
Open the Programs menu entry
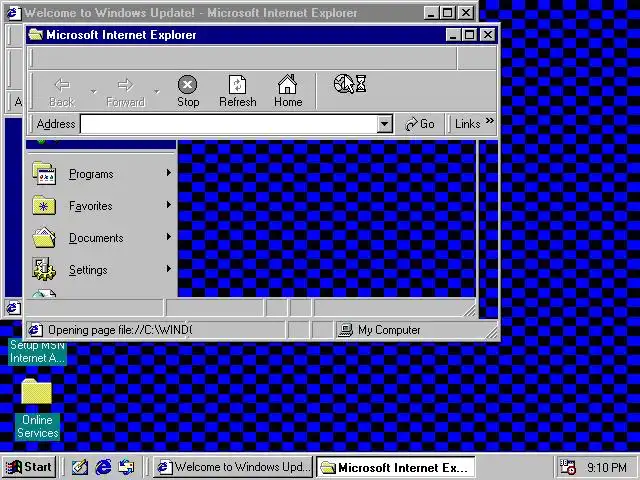coord(101,174)
